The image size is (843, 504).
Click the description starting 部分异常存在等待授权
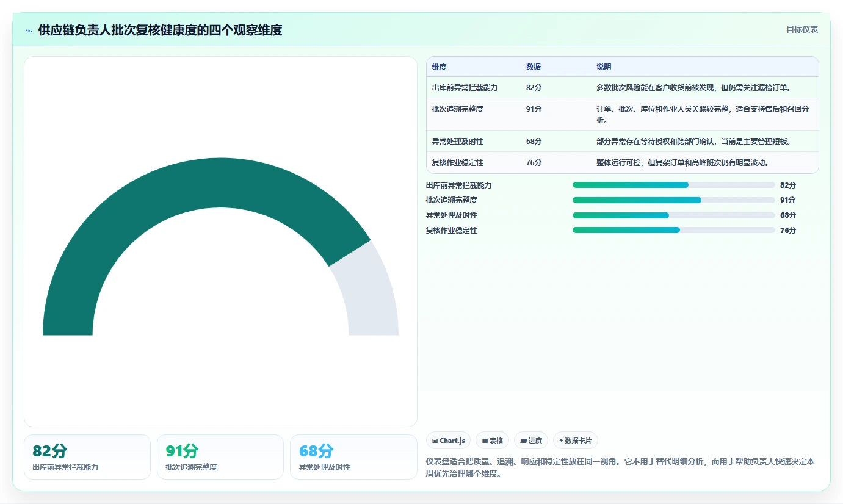(694, 142)
